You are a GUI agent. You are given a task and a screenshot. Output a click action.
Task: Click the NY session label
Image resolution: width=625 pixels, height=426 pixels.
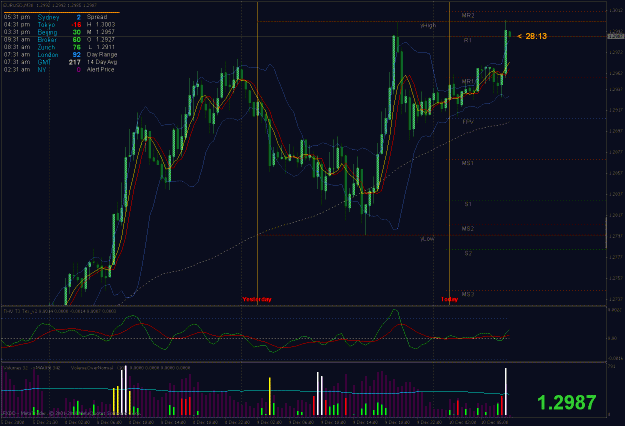(x=42, y=70)
